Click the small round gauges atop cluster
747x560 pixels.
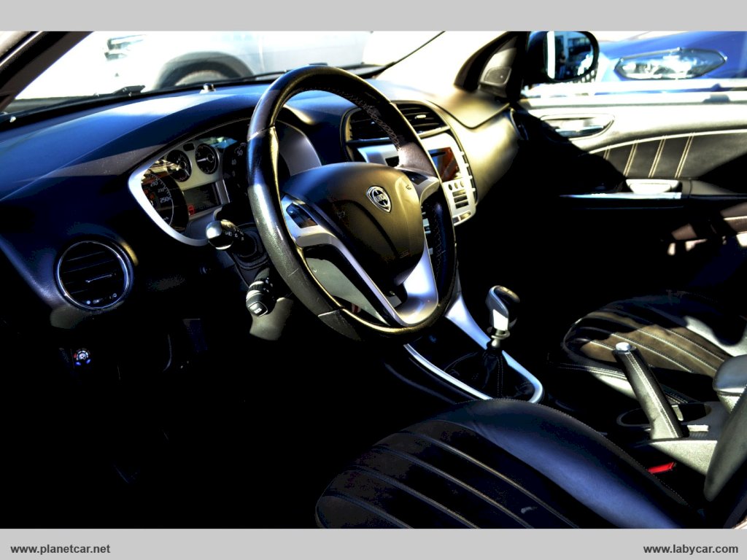[x=193, y=160]
